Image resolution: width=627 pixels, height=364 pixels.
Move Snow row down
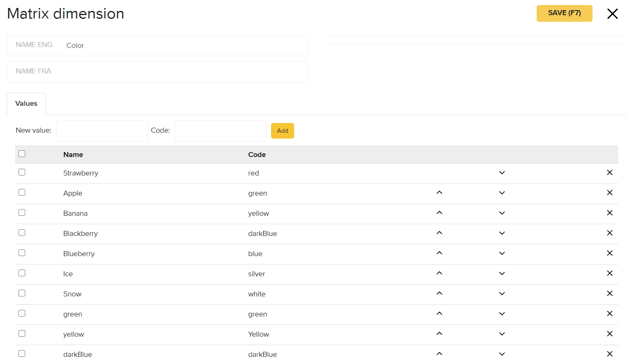click(502, 294)
